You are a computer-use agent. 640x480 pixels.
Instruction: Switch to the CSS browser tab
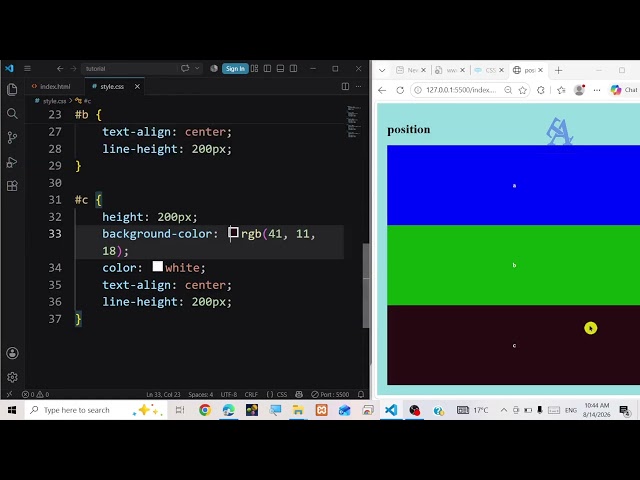(490, 70)
